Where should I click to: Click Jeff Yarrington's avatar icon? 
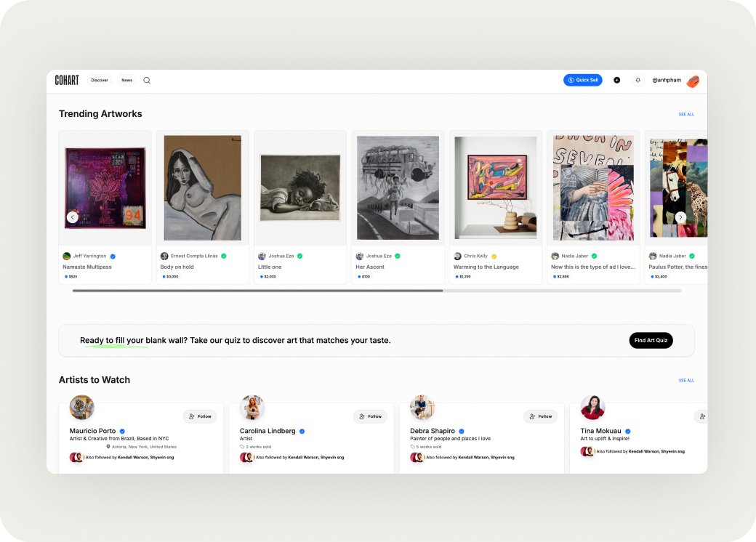67,256
